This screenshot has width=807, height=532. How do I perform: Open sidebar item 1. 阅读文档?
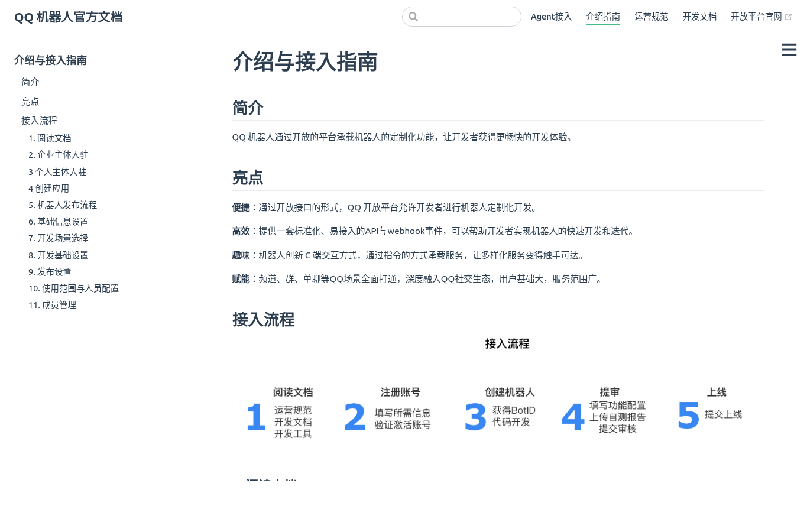50,138
